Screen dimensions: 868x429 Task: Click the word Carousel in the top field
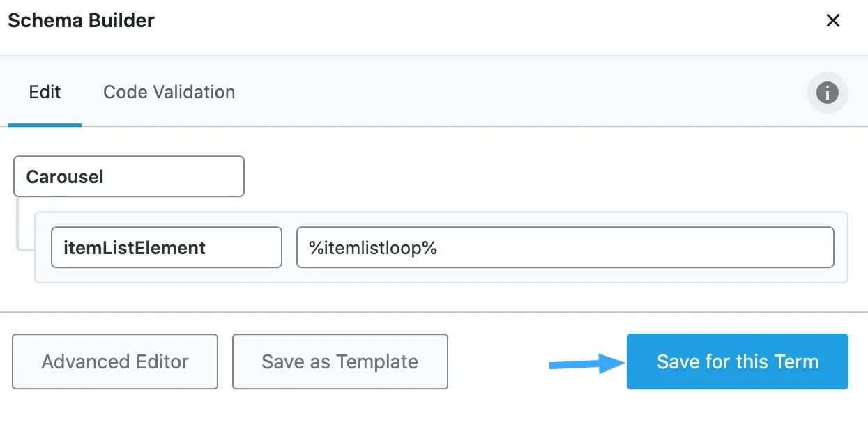tap(65, 177)
